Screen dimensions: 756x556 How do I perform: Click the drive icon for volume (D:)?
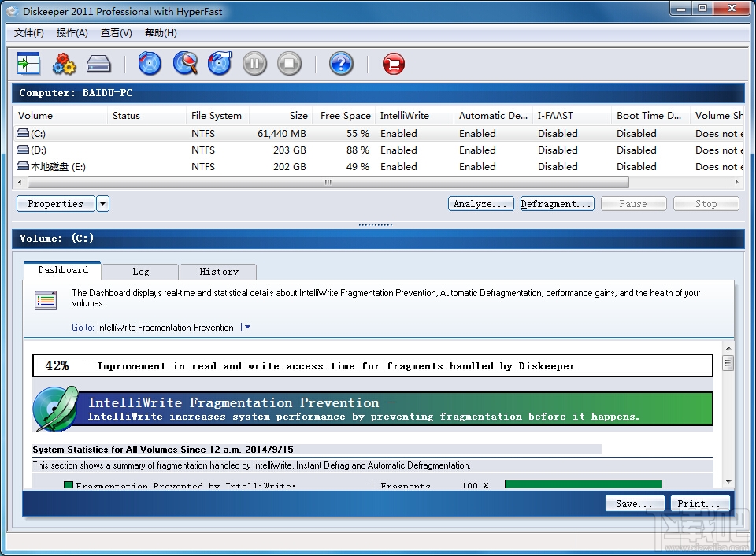(x=23, y=150)
